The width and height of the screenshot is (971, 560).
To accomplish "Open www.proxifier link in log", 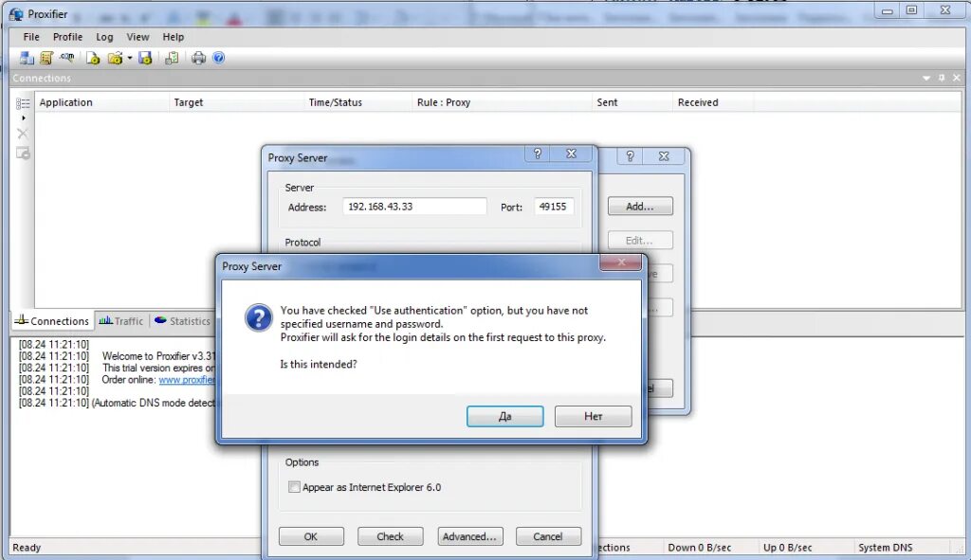I will click(x=187, y=380).
